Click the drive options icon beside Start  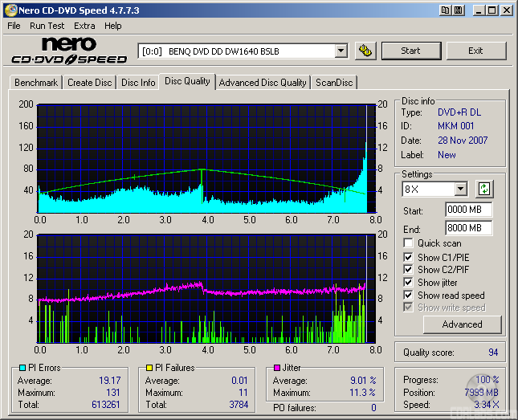365,51
